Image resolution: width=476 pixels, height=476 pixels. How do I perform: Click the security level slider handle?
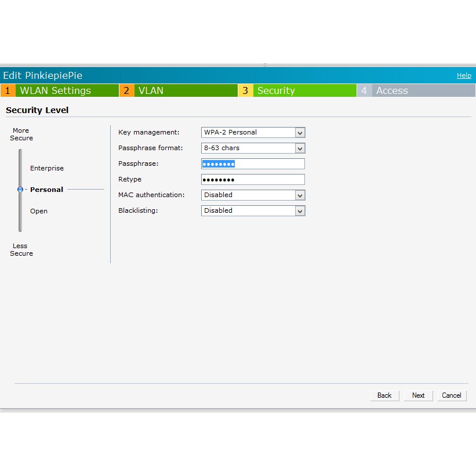point(20,190)
